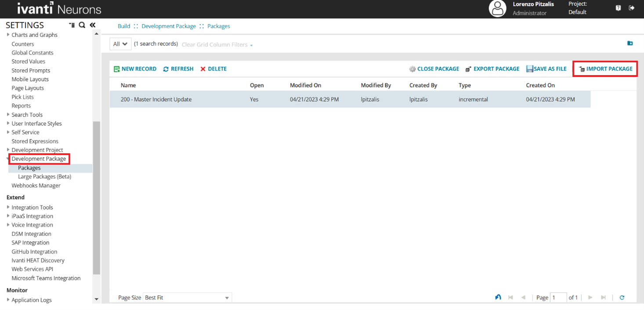Open Stored Expressions settings
This screenshot has height=310, width=644.
(x=35, y=141)
